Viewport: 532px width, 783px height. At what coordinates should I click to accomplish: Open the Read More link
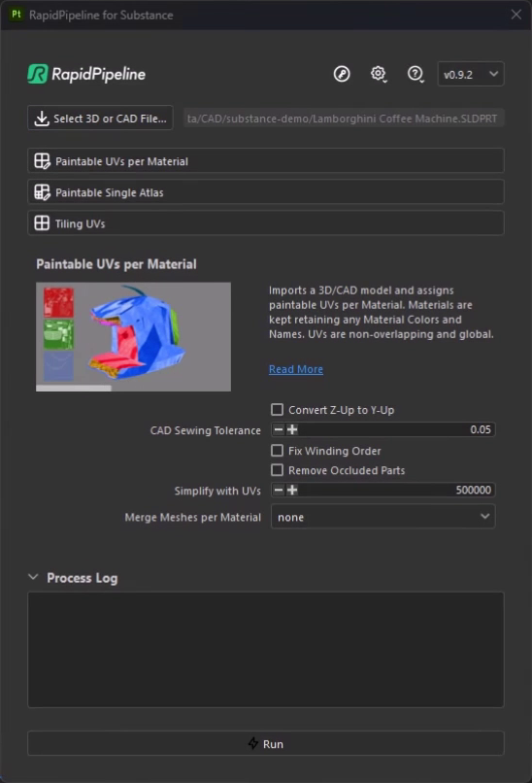pyautogui.click(x=296, y=369)
